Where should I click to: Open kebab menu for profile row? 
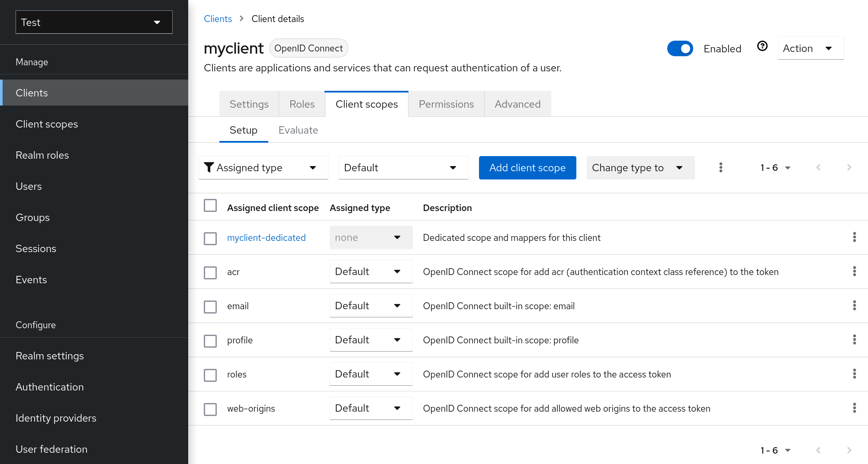[854, 340]
